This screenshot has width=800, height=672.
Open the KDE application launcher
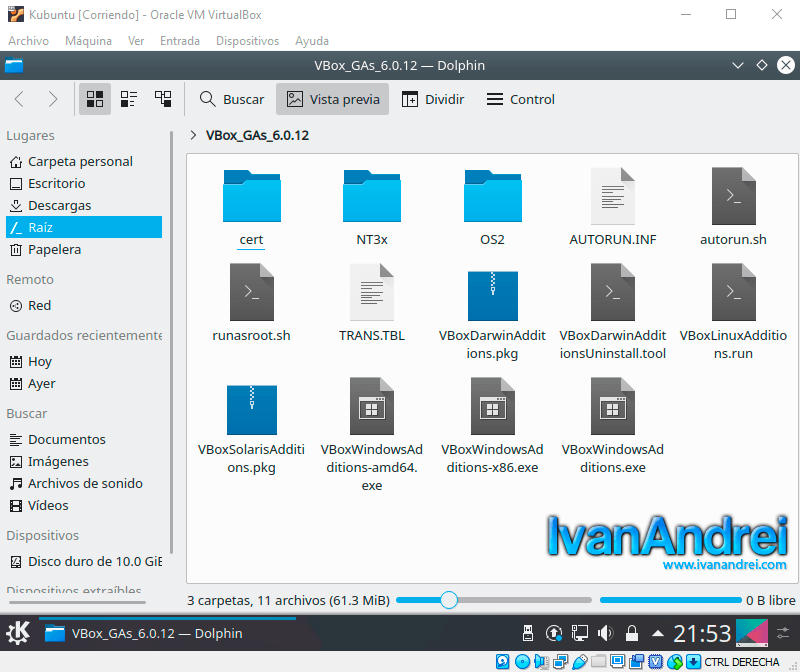coord(18,633)
